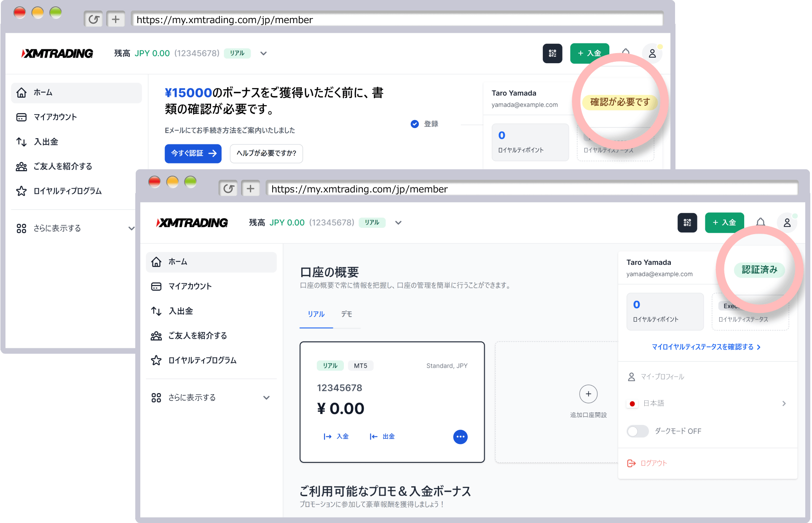Select ホーム in back window sidebar

coord(76,93)
